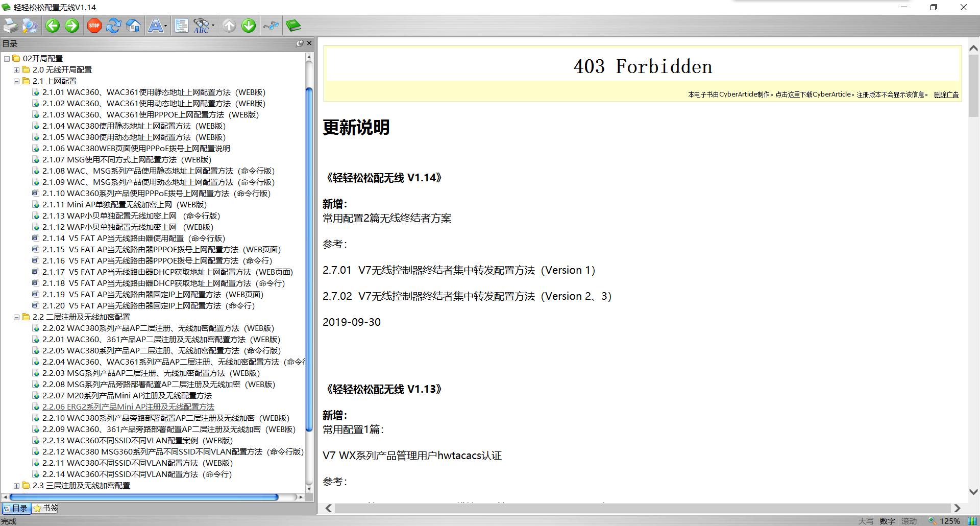Viewport: 980px width, 526px height.
Task: Click the contents tree vertical scrollbar thumb
Action: tap(309, 259)
